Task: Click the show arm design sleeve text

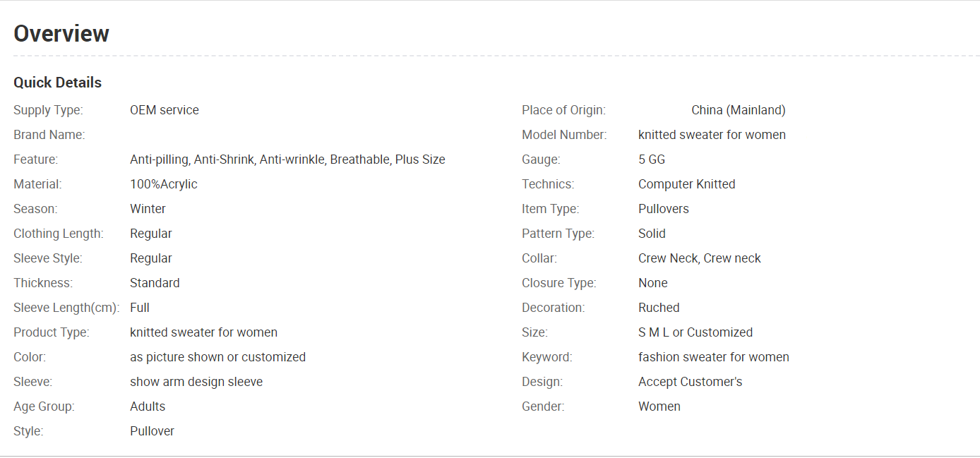Action: pos(196,382)
